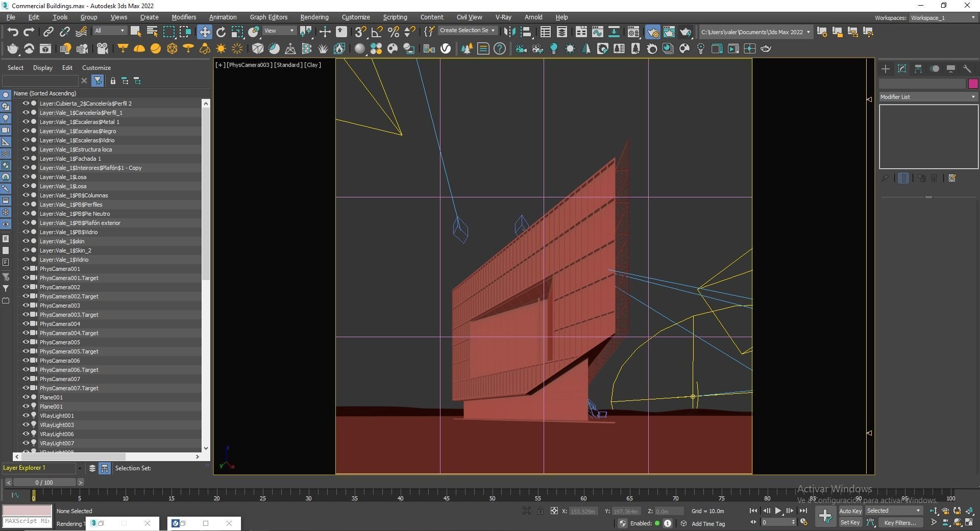The height and width of the screenshot is (531, 980).
Task: Click the selection lock toggle icon
Action: coord(541,511)
